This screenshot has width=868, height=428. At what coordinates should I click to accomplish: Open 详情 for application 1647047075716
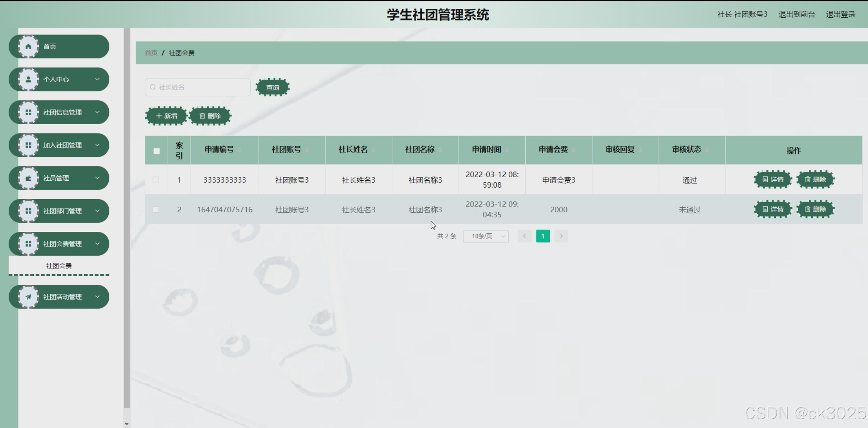click(x=773, y=209)
